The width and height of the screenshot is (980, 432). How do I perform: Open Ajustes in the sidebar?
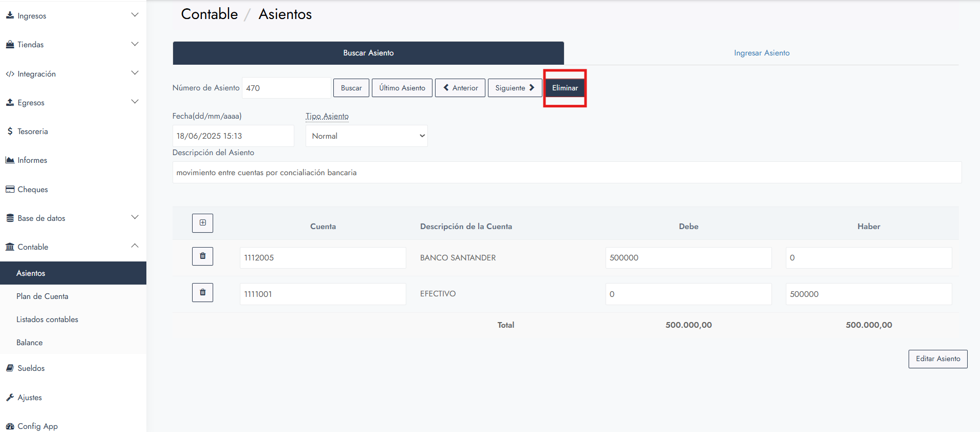[x=29, y=398]
